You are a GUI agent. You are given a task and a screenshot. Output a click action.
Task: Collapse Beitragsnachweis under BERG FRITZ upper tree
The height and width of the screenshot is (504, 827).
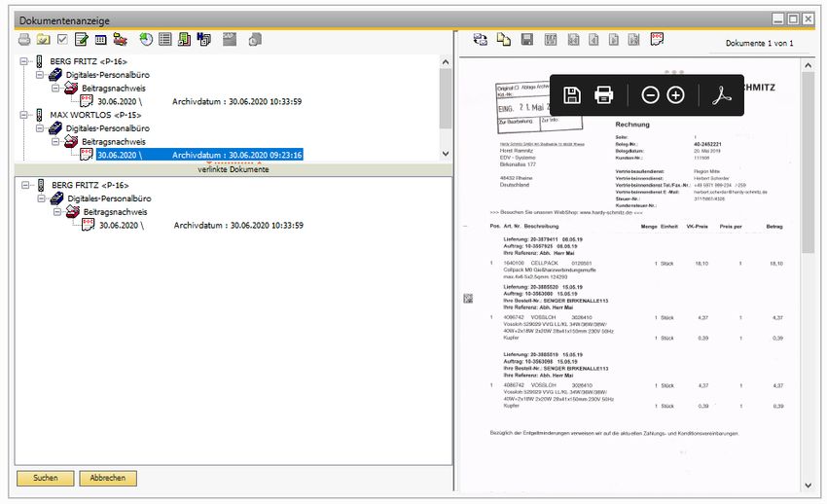coord(55,88)
